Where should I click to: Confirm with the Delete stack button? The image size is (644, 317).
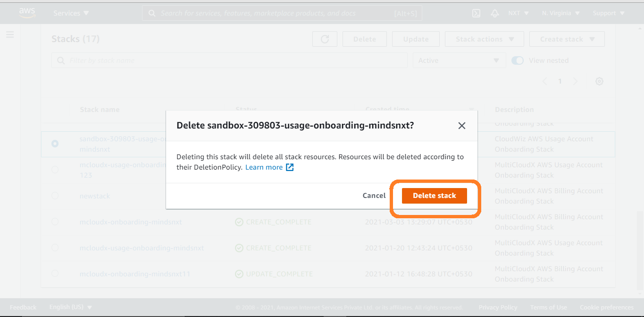(434, 196)
